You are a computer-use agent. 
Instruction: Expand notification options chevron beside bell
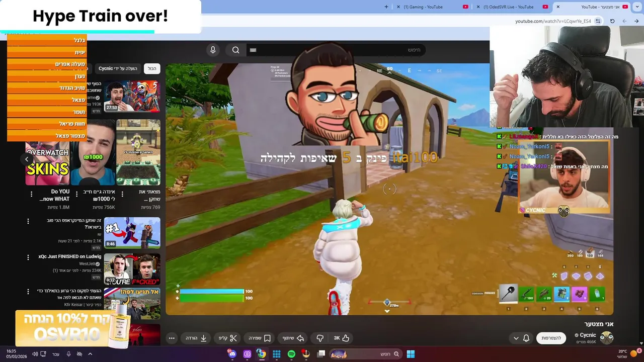click(x=516, y=338)
